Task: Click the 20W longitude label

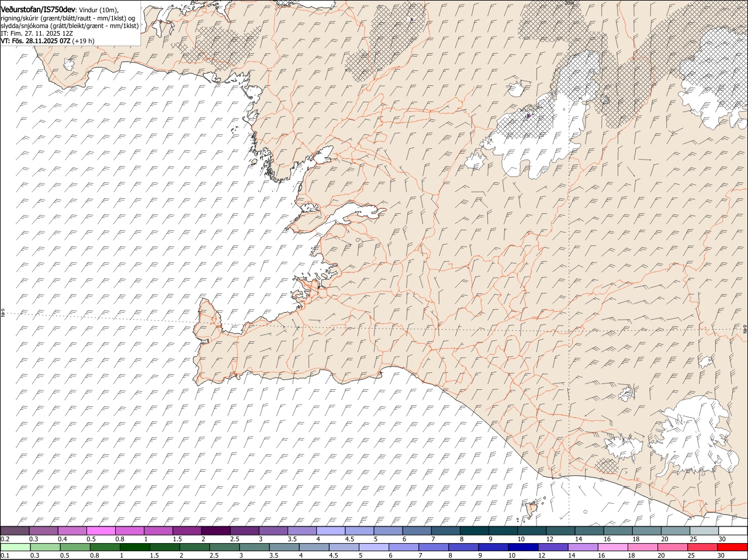Action: point(569,3)
